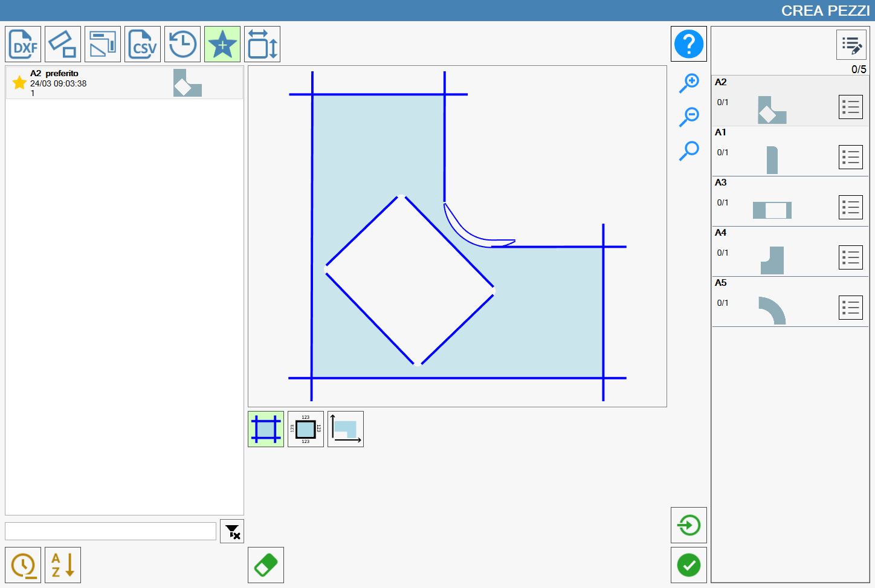The height and width of the screenshot is (588, 875).
Task: Confirm with the green checkmark button
Action: (x=689, y=565)
